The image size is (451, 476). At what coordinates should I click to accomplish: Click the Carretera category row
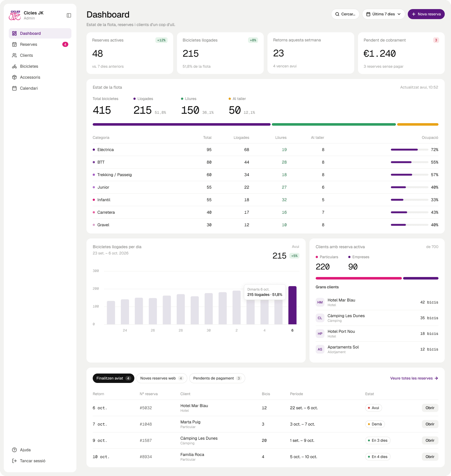click(x=266, y=212)
